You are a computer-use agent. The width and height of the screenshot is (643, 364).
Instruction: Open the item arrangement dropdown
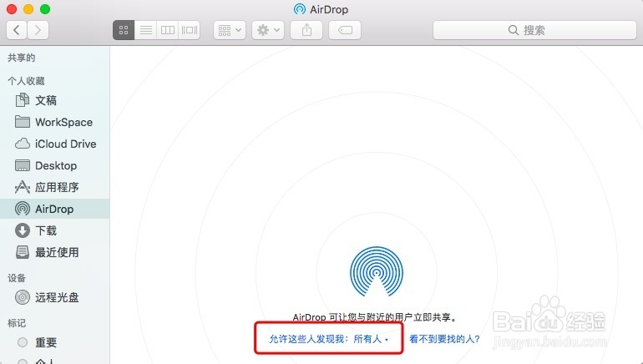(x=230, y=30)
